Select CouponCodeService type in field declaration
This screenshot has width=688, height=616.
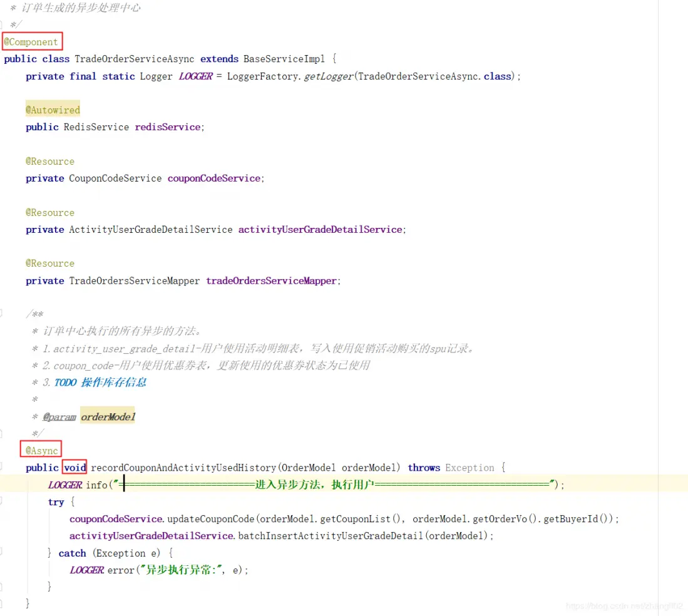pos(115,178)
